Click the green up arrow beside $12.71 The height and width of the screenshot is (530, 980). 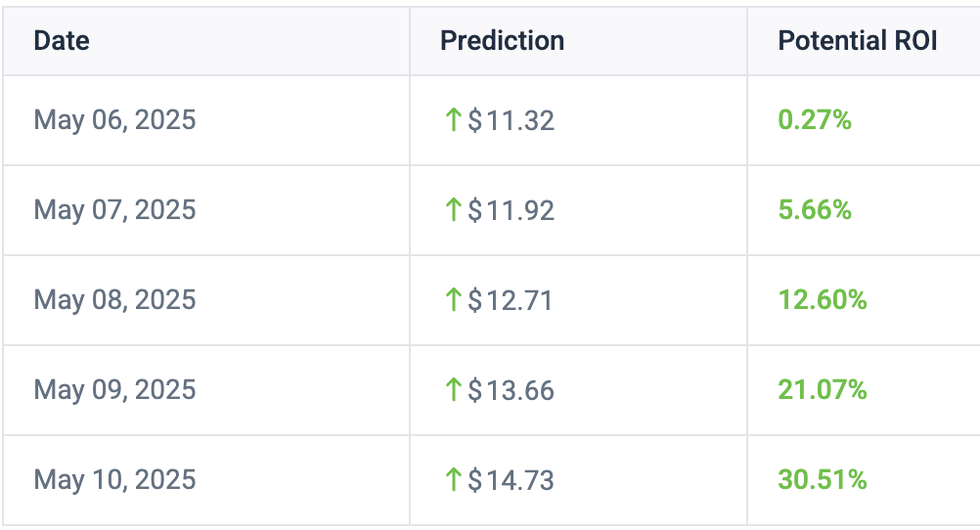(x=453, y=300)
